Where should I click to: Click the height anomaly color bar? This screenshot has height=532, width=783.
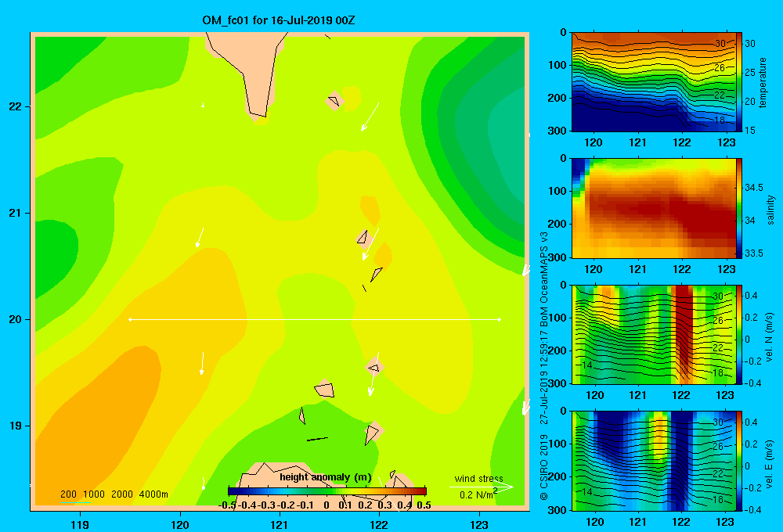click(327, 491)
